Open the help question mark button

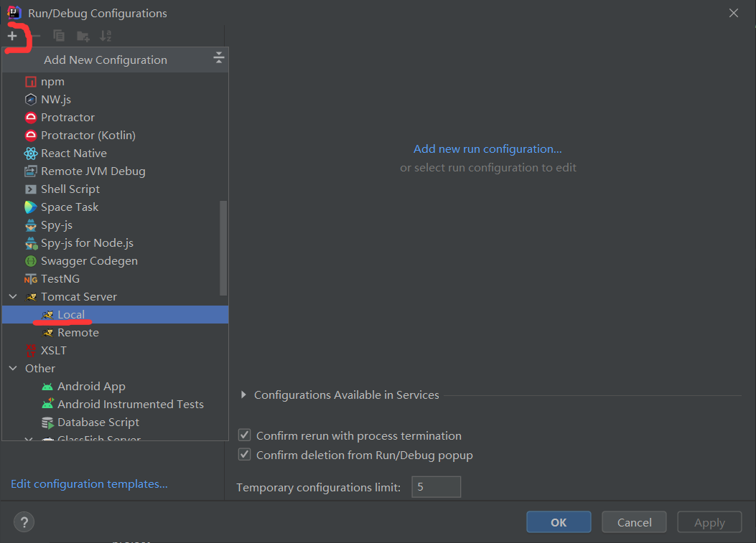pos(24,521)
